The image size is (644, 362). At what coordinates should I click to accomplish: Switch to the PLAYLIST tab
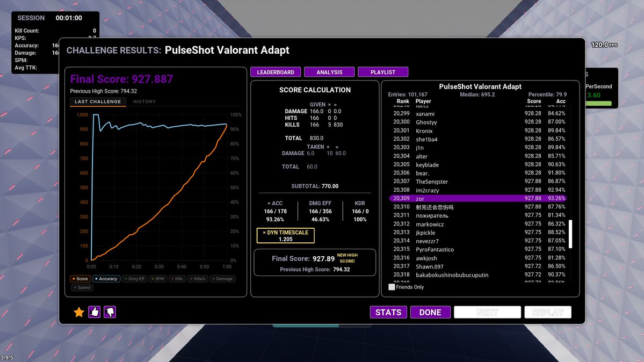click(x=383, y=72)
